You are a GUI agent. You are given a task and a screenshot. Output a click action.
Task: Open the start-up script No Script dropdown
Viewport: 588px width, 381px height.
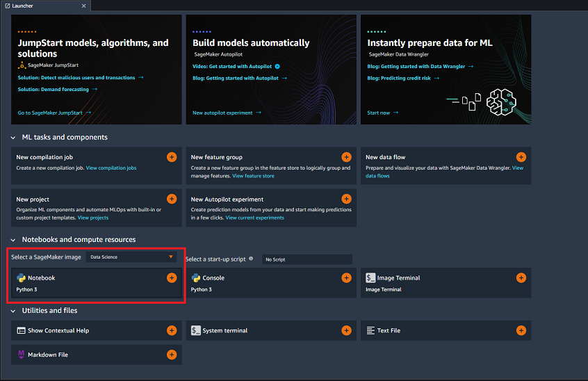coord(307,259)
